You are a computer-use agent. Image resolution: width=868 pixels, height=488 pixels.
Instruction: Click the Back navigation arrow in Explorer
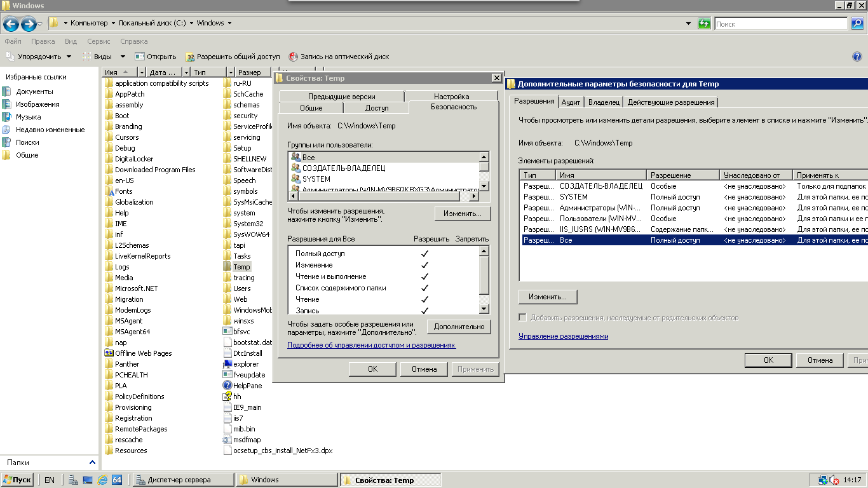tap(11, 24)
